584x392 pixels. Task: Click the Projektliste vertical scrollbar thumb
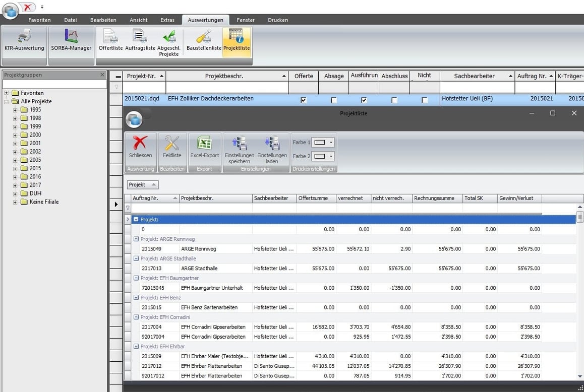[x=579, y=216]
